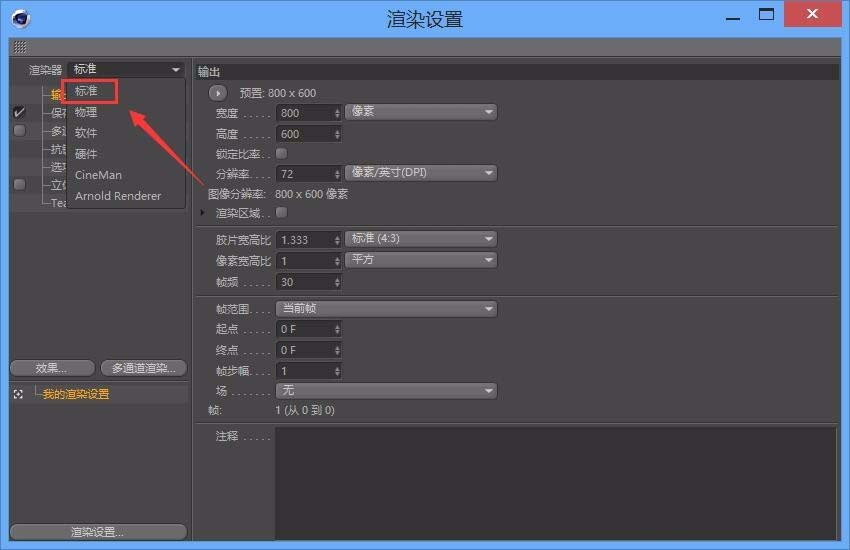Uncheck the 保存 checkbox in left list
Viewport: 850px width, 550px height.
[19, 112]
